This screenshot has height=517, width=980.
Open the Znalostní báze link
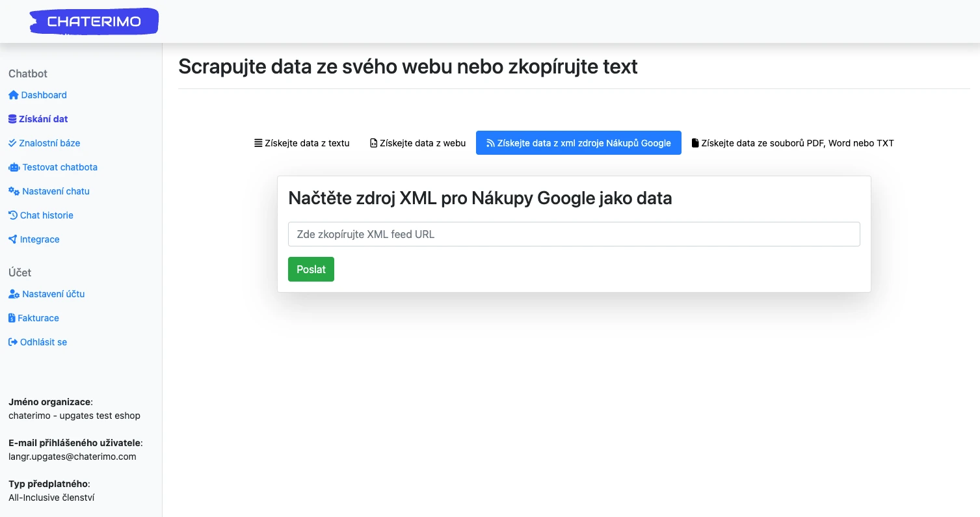coord(50,143)
